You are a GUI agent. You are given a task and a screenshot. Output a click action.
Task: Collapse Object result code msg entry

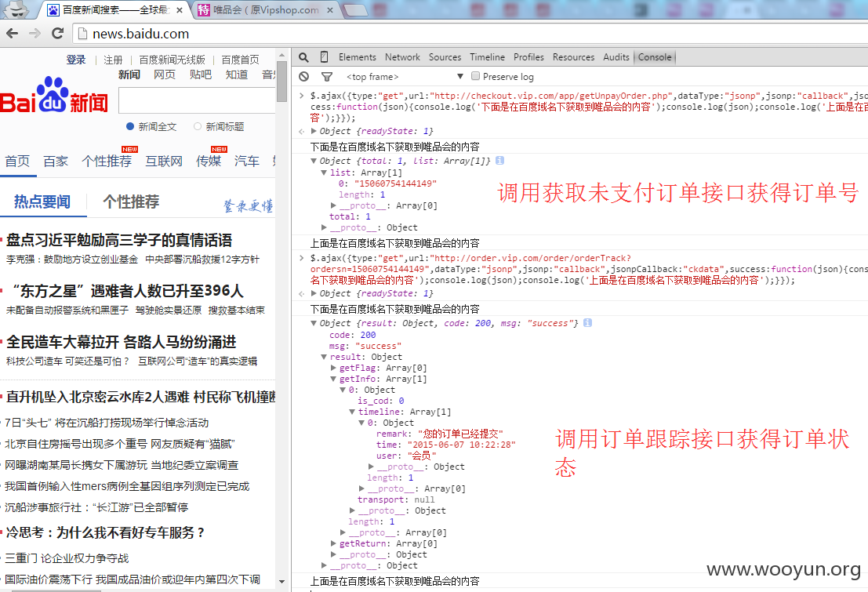[x=314, y=323]
